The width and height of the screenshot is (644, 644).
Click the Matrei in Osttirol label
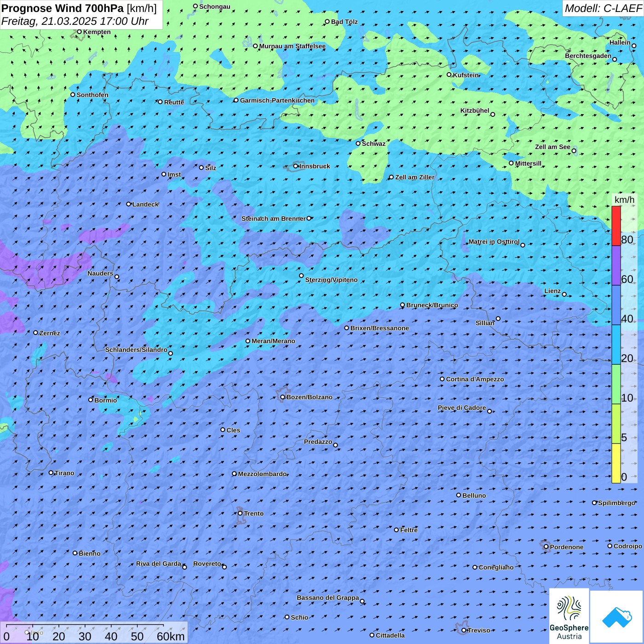[494, 241]
